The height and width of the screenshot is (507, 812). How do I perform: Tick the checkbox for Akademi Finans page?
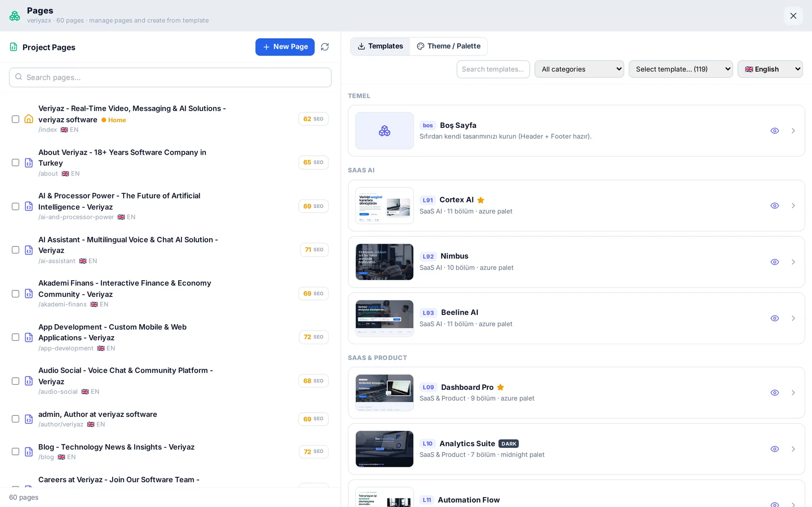click(15, 294)
